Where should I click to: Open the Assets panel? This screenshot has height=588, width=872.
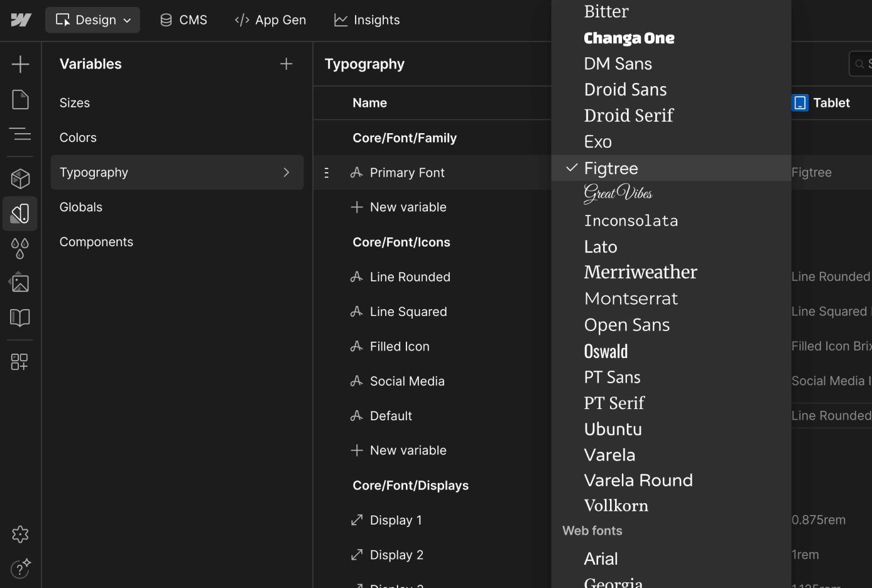click(19, 283)
